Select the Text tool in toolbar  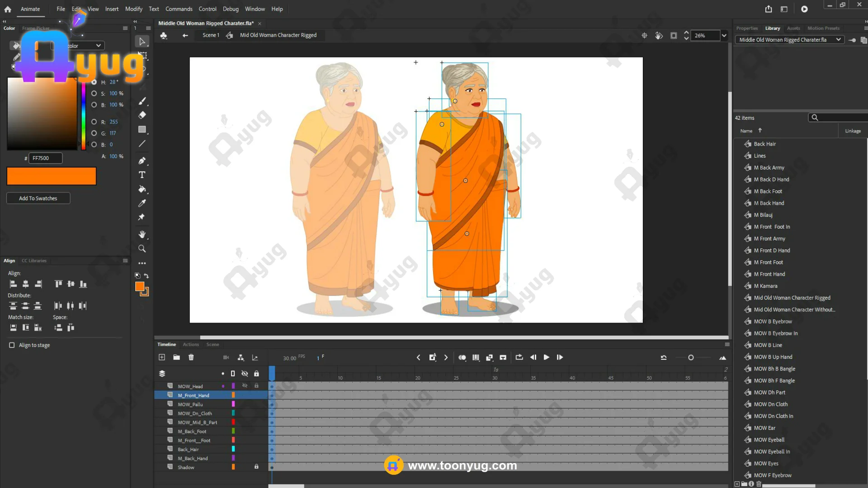pyautogui.click(x=142, y=175)
